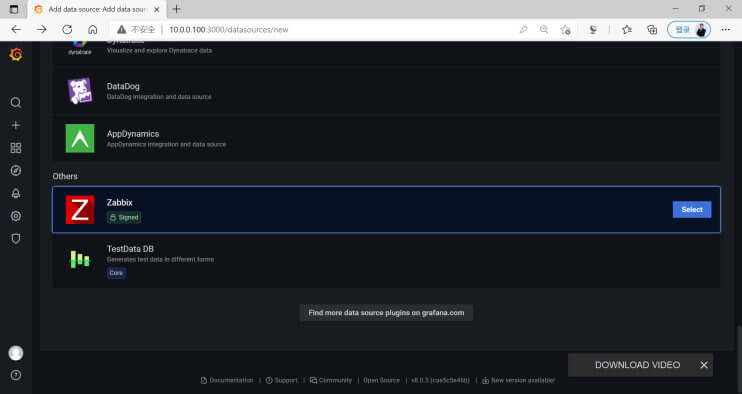Click the Others section heading

tap(65, 176)
